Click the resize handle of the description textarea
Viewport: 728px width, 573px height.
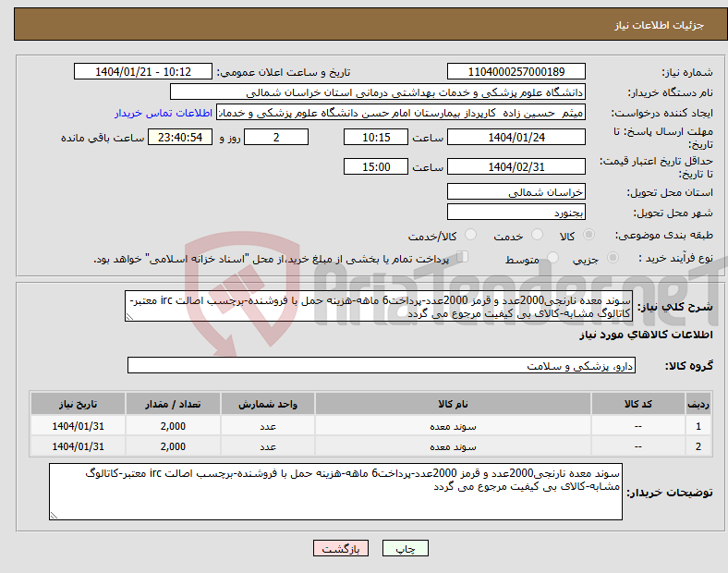click(x=129, y=317)
